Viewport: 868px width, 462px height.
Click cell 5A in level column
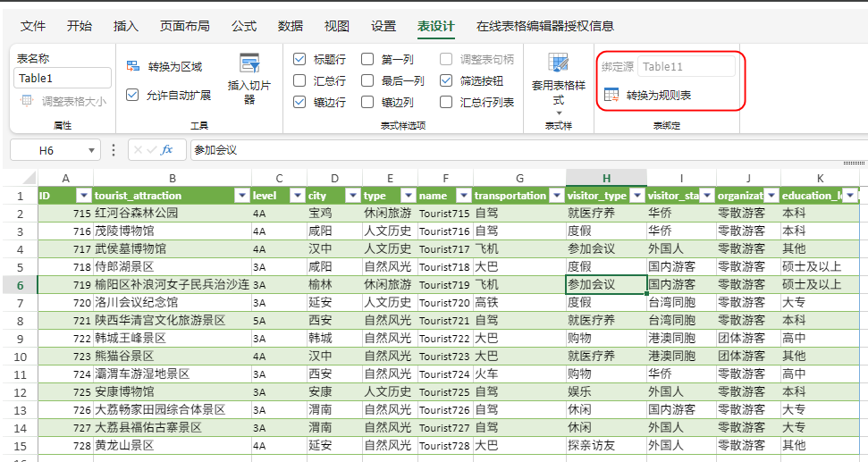coord(279,320)
